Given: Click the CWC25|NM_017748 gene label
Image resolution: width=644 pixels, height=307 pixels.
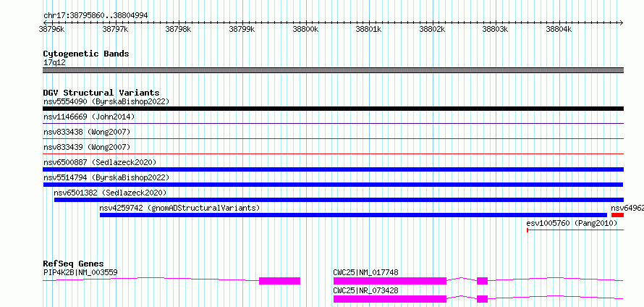Looking at the screenshot, I should coord(365,272).
